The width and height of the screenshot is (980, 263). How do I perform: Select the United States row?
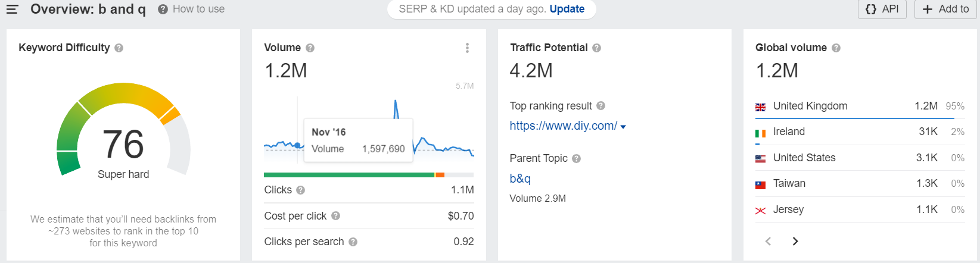(x=860, y=158)
